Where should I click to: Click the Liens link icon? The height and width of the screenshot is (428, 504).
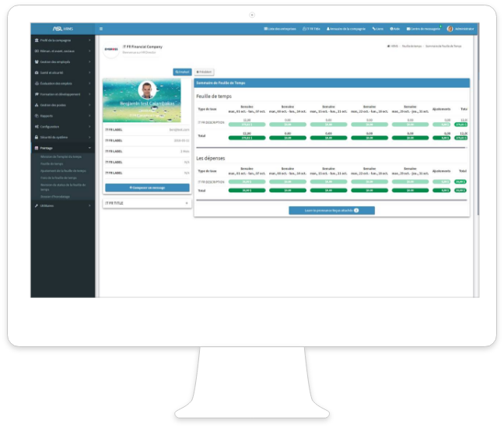(377, 29)
